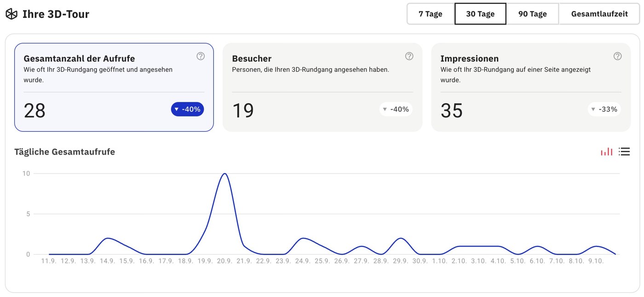Image resolution: width=644 pixels, height=297 pixels.
Task: Select the Gesamtlaufzeit range
Action: 599,14
